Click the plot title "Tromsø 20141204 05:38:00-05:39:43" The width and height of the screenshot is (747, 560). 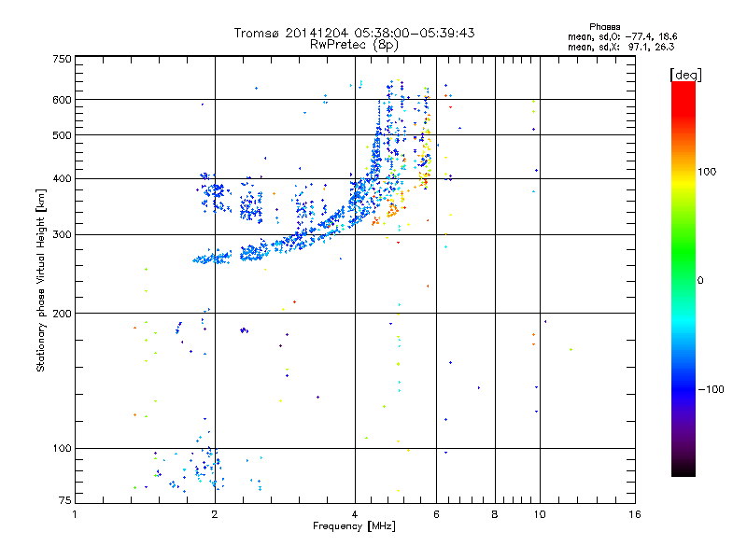[x=354, y=33]
